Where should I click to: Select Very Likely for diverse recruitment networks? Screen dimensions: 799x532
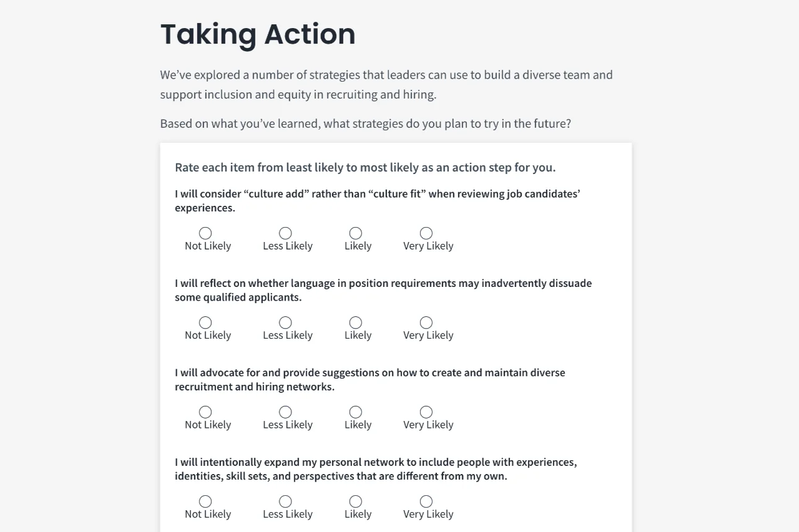pos(426,412)
